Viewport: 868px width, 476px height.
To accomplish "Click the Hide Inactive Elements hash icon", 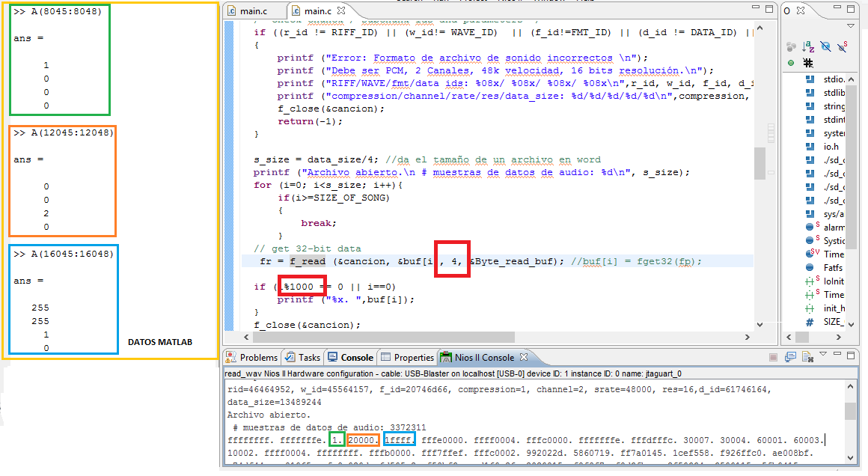I will pyautogui.click(x=808, y=63).
